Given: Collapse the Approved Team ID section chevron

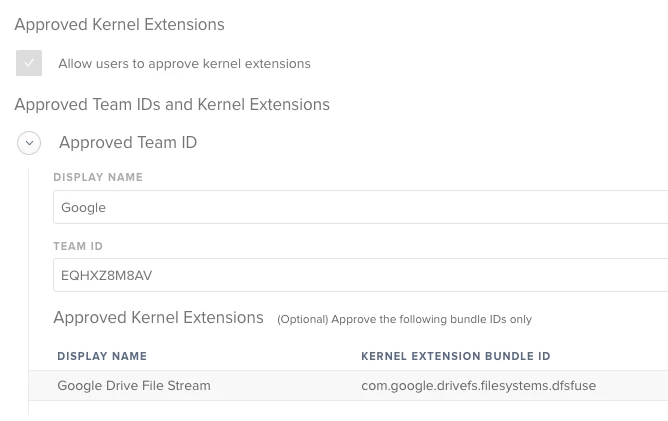Looking at the screenshot, I should (x=29, y=143).
